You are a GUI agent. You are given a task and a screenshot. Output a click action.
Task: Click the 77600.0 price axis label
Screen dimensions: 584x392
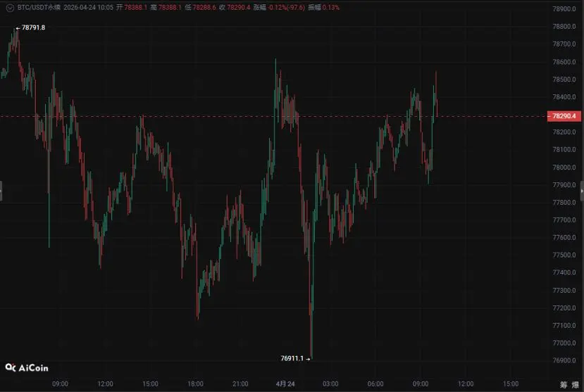coord(564,237)
